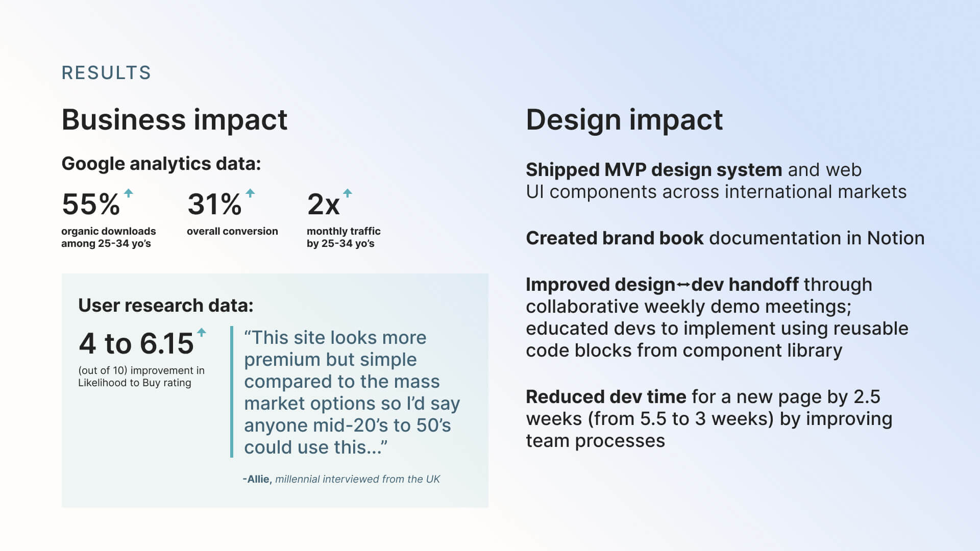Image resolution: width=980 pixels, height=551 pixels.
Task: Click the up arrow next to 4 to 6.15
Action: (202, 332)
